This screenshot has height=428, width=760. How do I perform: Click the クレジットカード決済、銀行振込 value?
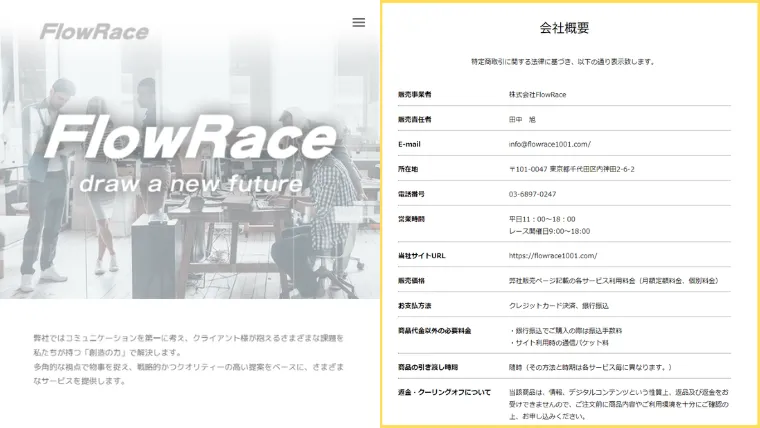558,306
